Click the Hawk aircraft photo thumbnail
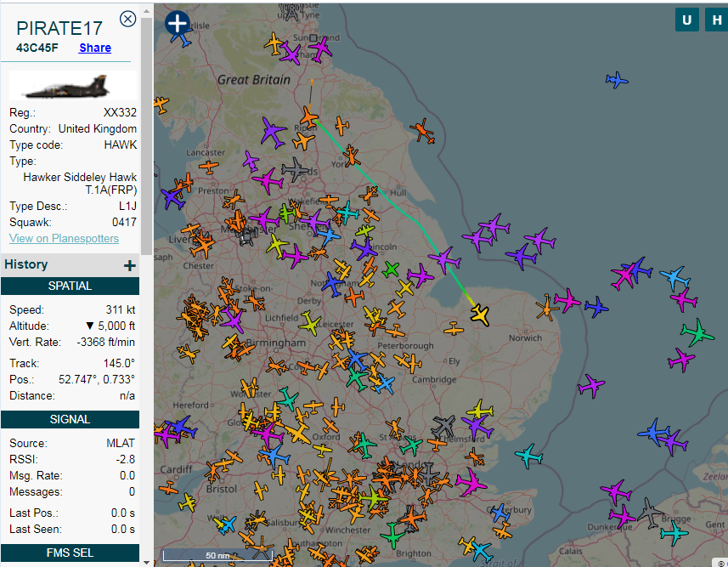Image resolution: width=728 pixels, height=567 pixels. click(x=73, y=86)
